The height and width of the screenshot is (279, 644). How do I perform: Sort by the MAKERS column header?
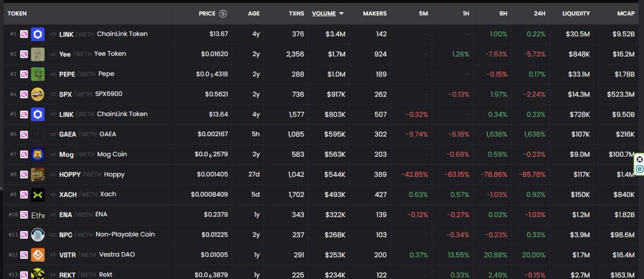pyautogui.click(x=375, y=13)
